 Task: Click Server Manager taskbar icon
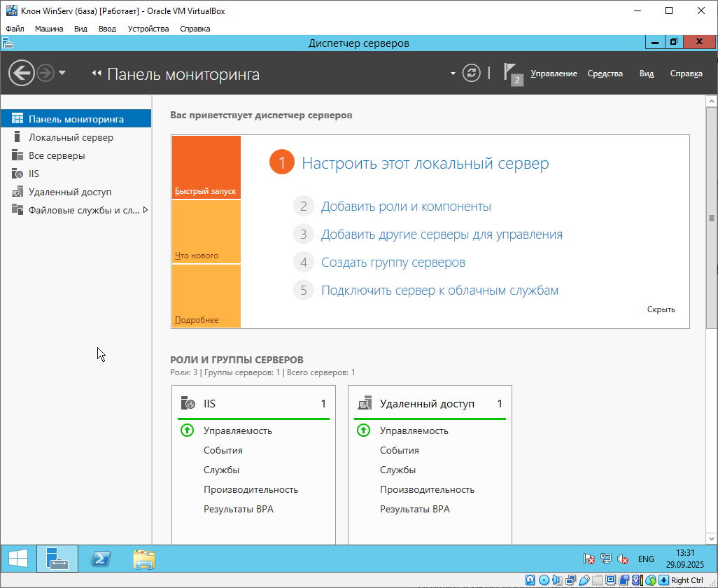(57, 559)
